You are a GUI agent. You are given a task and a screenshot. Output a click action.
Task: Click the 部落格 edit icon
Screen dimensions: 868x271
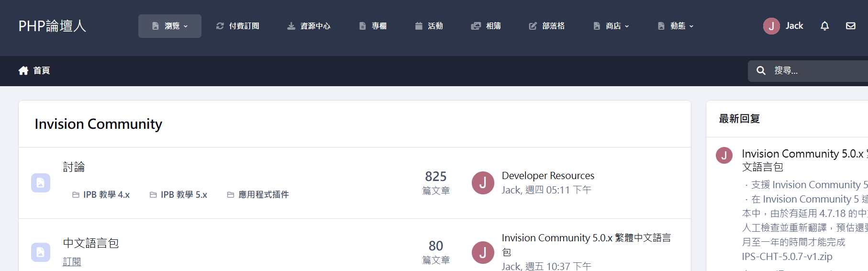click(x=533, y=26)
